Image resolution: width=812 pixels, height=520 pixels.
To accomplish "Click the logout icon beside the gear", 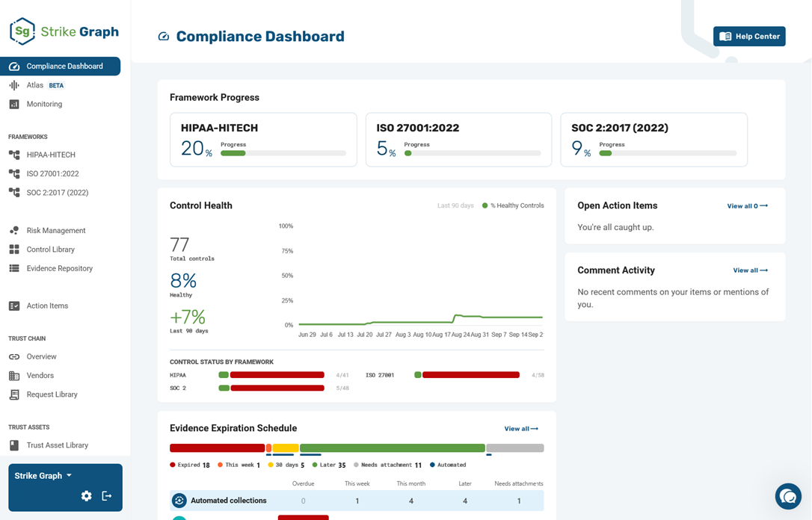I will coord(107,495).
